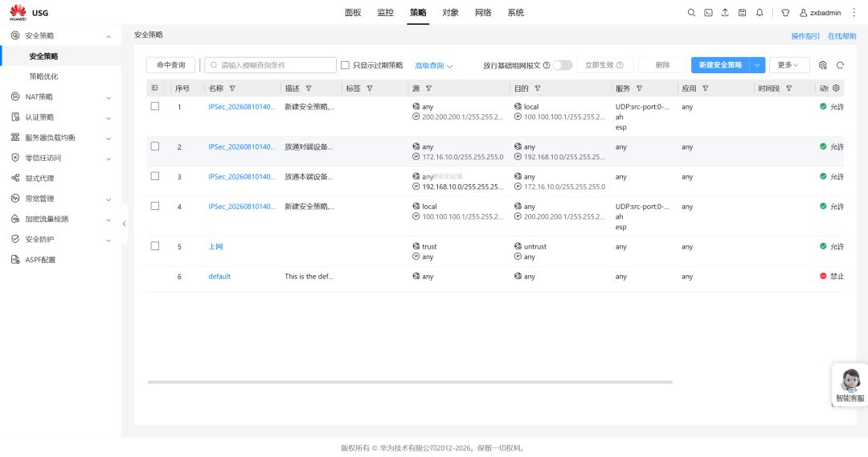The height and width of the screenshot is (457, 868).
Task: Expand the 零信任访问 sidebar group
Action: pyautogui.click(x=108, y=159)
